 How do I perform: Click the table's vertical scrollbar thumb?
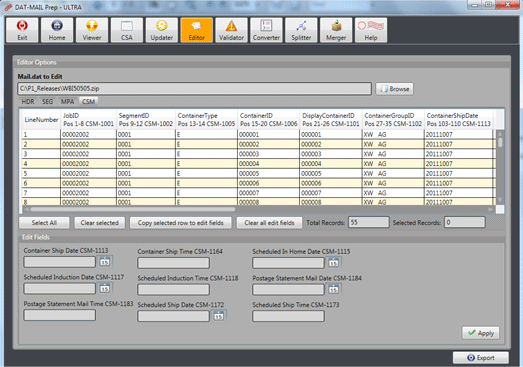(500, 141)
